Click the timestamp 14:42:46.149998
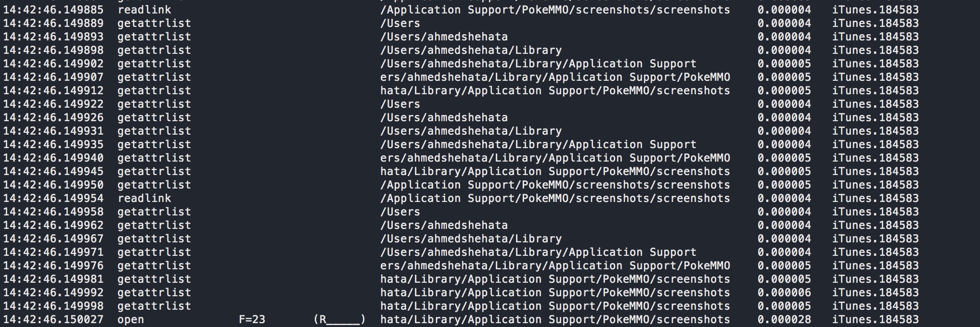 tap(53, 306)
